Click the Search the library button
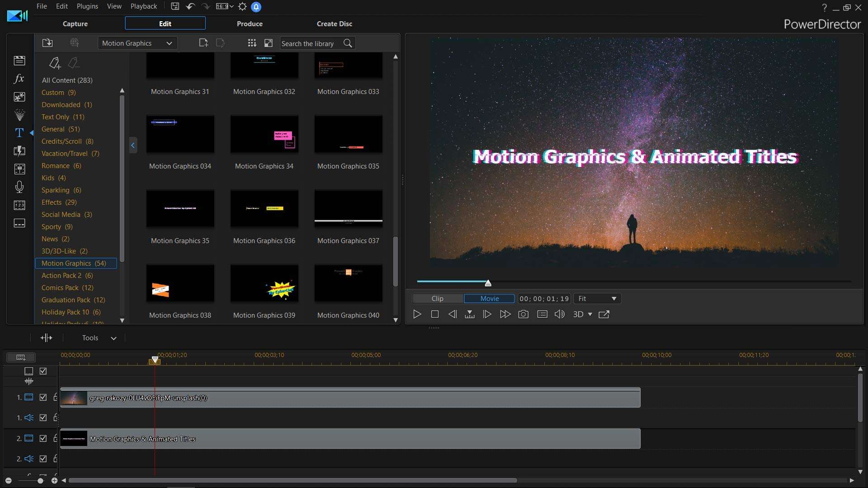868x488 pixels. coord(348,43)
